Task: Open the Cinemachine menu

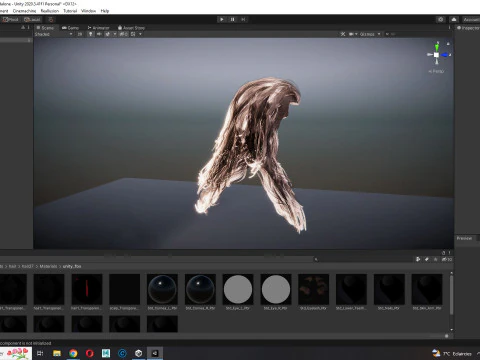Action: point(24,11)
